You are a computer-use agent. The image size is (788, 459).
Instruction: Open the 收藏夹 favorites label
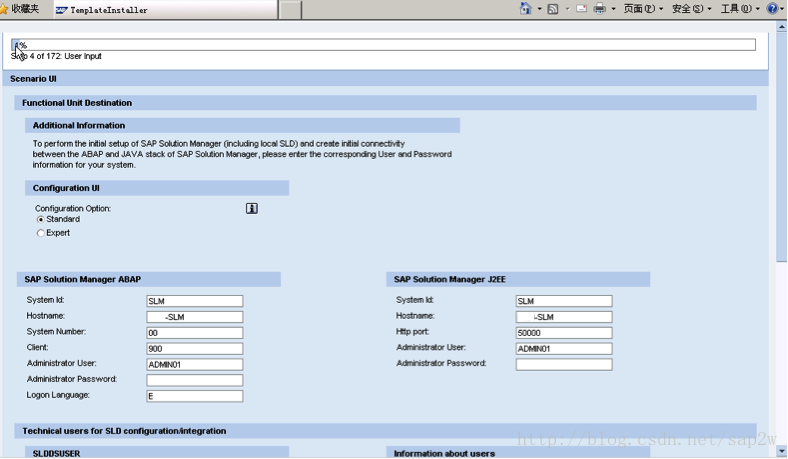click(25, 9)
